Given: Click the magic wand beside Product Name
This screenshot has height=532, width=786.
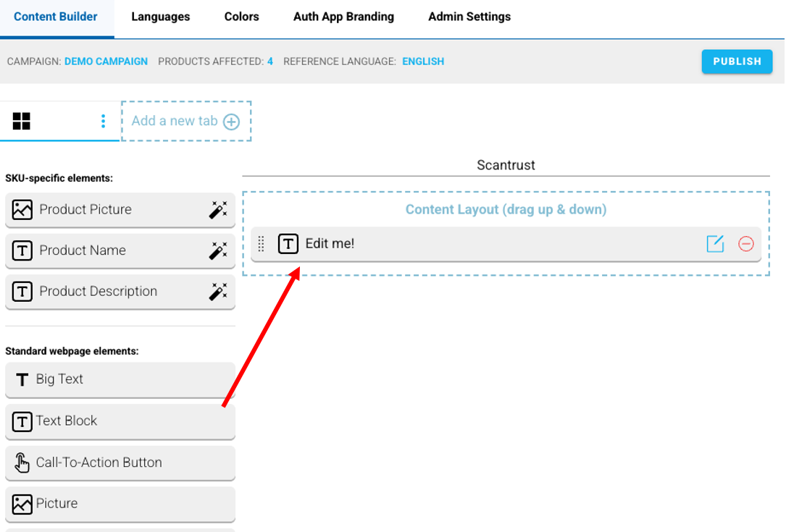Looking at the screenshot, I should point(217,250).
